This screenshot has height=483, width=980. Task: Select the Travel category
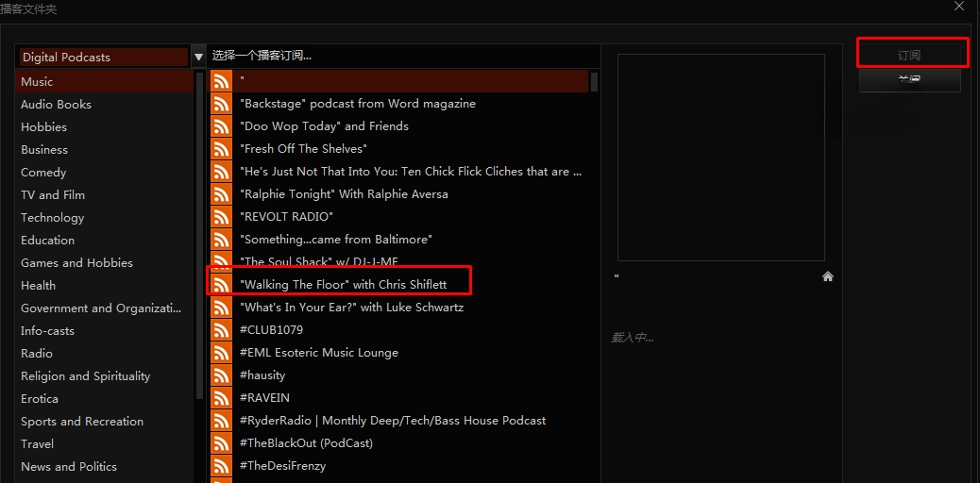105,444
